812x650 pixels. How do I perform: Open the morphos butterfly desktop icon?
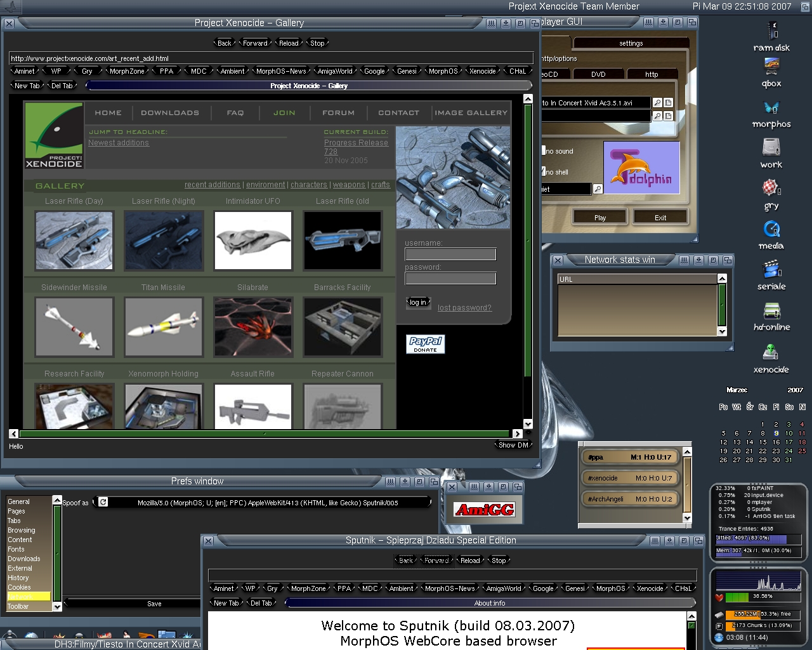[771, 114]
